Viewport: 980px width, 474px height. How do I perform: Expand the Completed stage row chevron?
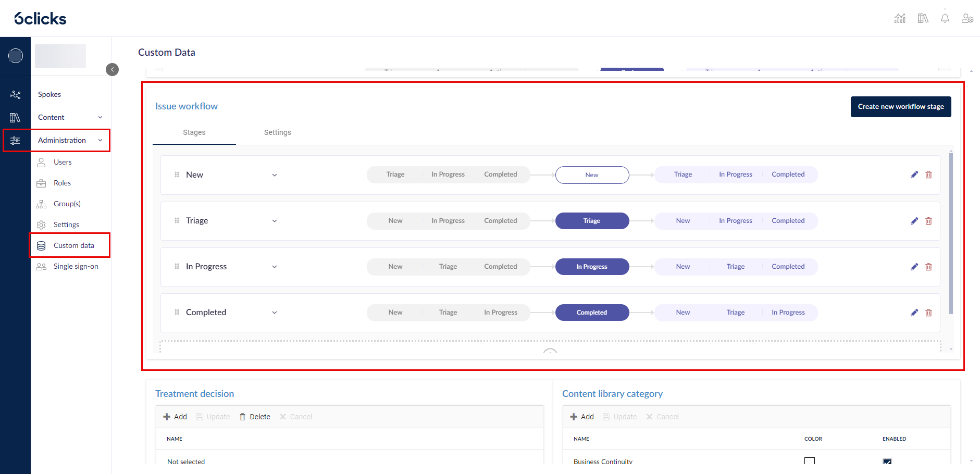(x=275, y=313)
